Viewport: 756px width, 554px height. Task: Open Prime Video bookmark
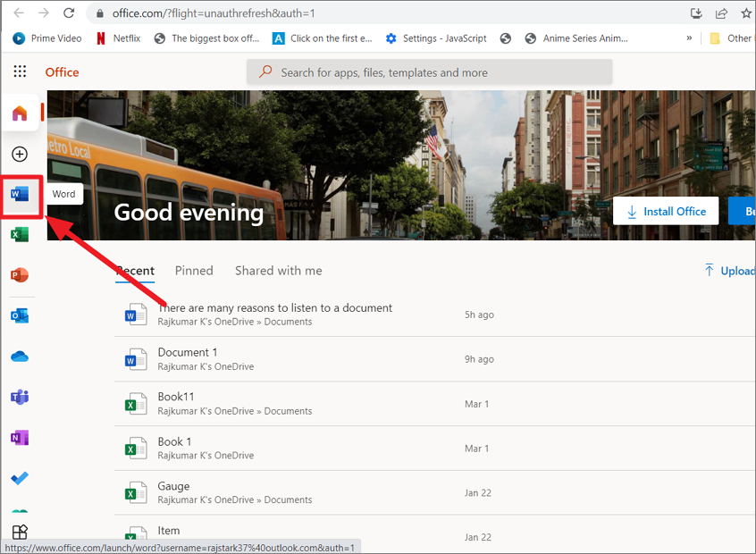tap(47, 38)
